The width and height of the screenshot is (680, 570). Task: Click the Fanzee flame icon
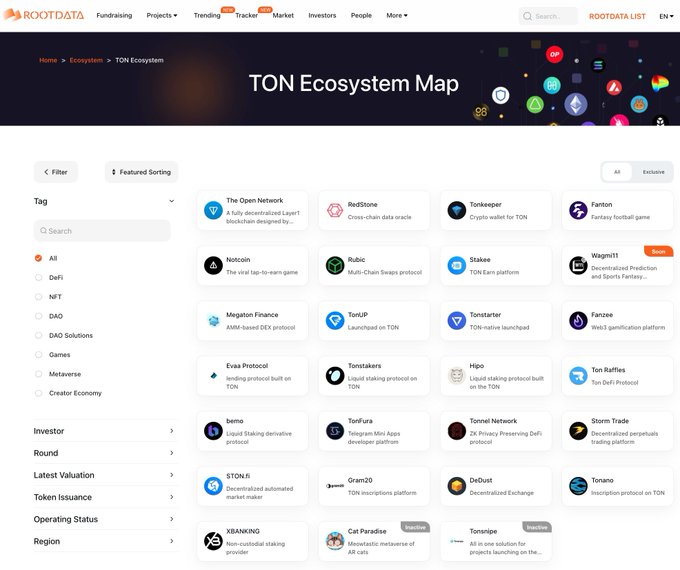[578, 321]
